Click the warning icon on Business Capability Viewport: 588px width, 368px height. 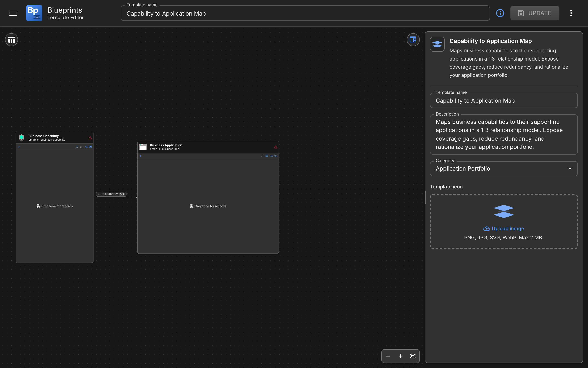pos(90,138)
